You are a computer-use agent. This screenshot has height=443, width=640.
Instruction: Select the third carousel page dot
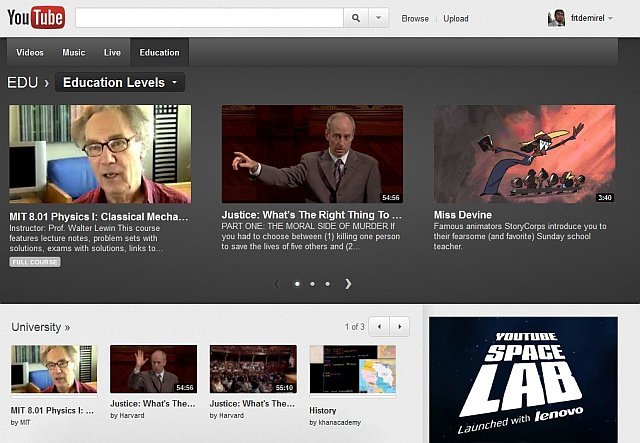pos(328,284)
